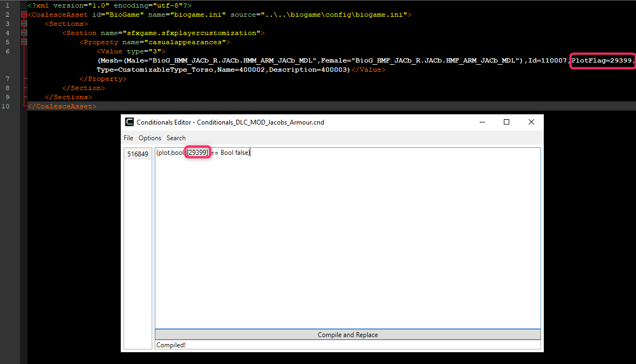Viewport: 636px width, 364px height.
Task: Click the closing CoalesceAsset tag on line 10
Action: 62,106
